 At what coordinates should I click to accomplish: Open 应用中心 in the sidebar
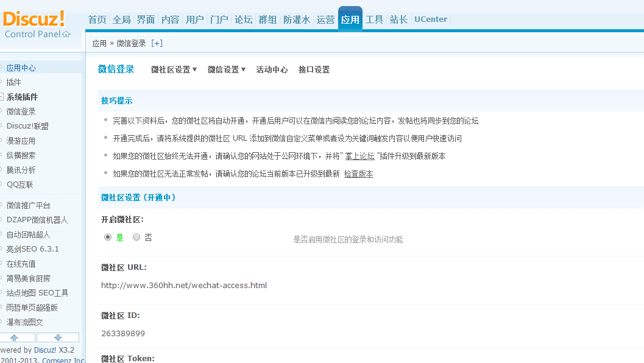tap(21, 68)
